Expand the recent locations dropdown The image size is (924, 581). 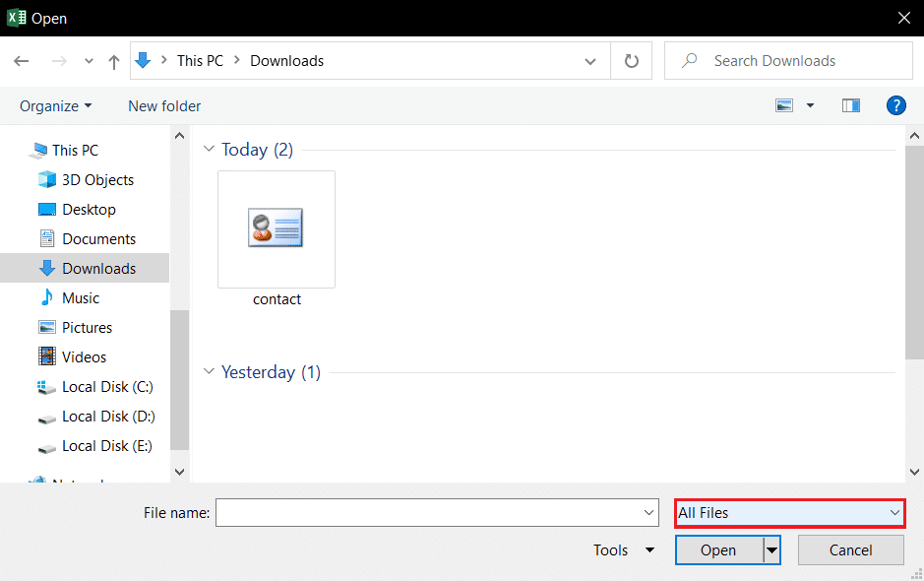(88, 60)
